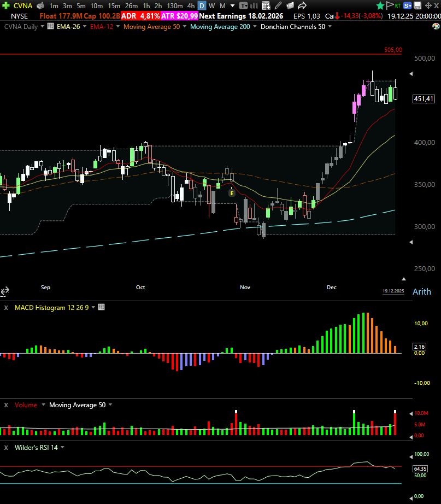Click the 451,41 current price label

coord(424,99)
